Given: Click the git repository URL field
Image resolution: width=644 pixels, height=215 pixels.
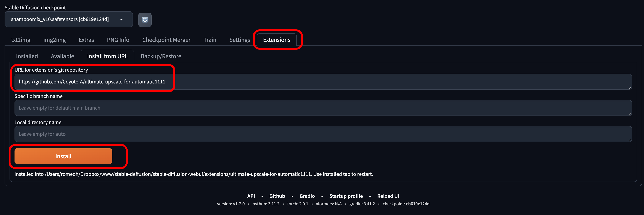Looking at the screenshot, I should 323,82.
